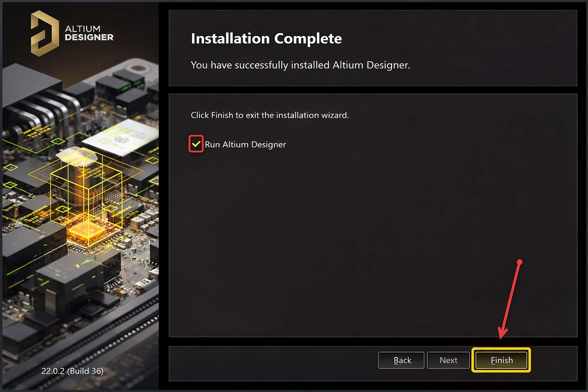Screen dimensions: 588x392
Task: Click the "Run Altium Designer" label
Action: pos(245,144)
